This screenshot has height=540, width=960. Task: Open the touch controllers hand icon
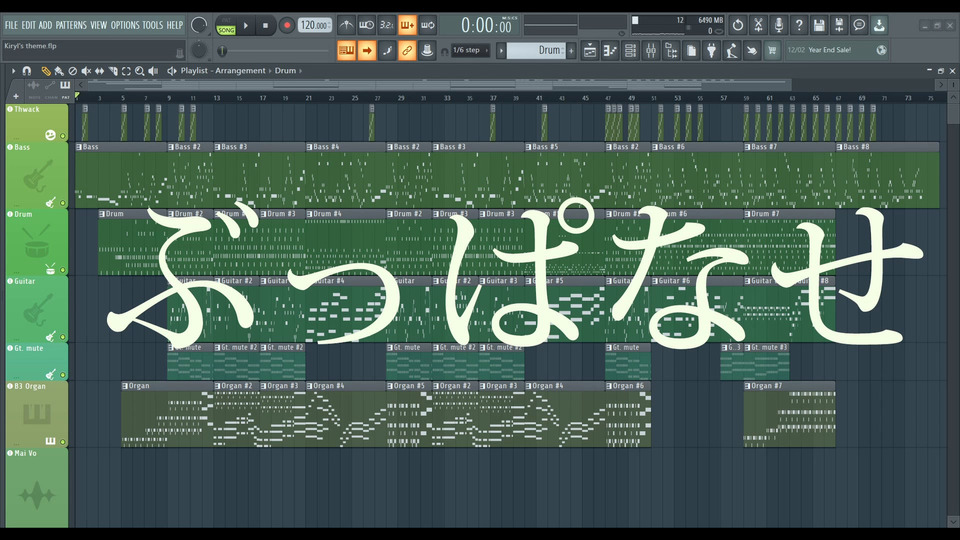click(x=752, y=50)
